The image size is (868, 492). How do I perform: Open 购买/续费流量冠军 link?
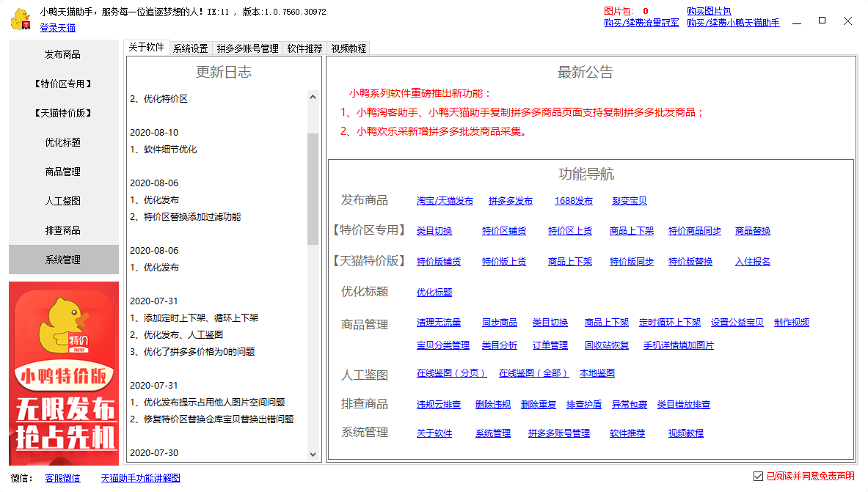(641, 23)
